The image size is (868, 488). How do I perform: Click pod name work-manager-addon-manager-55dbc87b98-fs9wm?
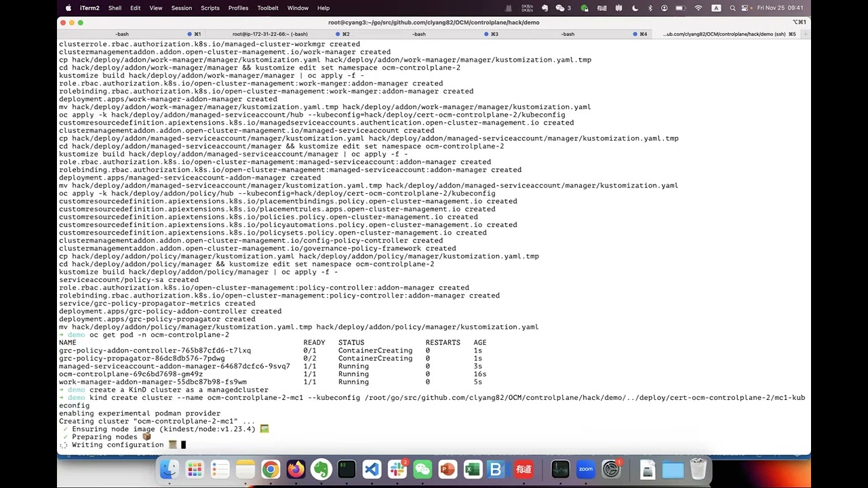coord(153,382)
